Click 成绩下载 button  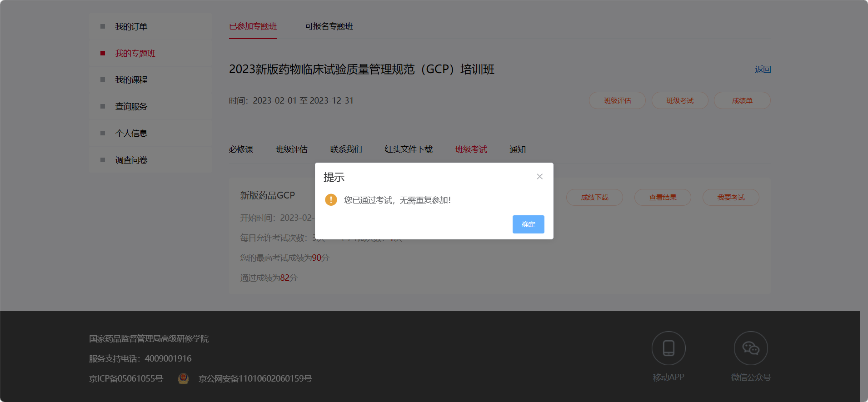pyautogui.click(x=594, y=198)
